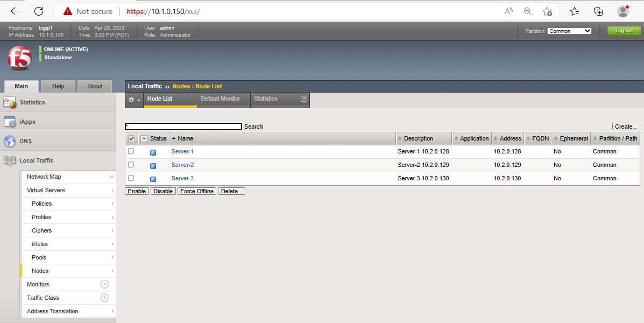Click the node search input field
Image resolution: width=644 pixels, height=323 pixels.
pos(183,127)
